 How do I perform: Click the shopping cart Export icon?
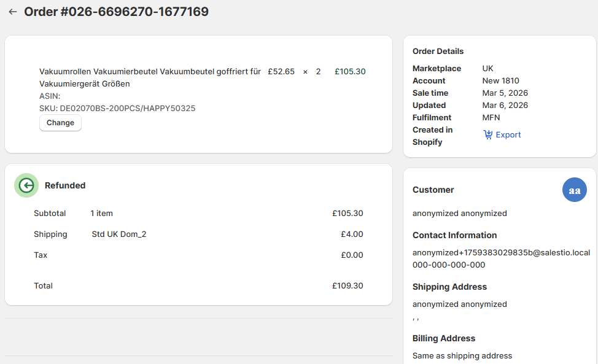(x=488, y=134)
